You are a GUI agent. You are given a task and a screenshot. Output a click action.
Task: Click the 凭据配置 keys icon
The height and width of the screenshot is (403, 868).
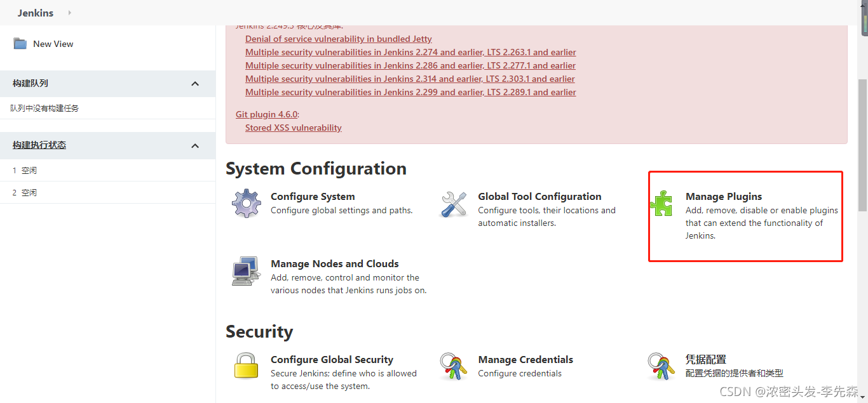coord(661,366)
